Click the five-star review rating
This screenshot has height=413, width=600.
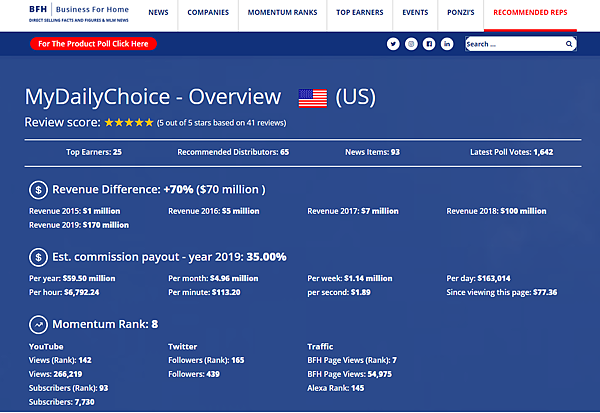point(129,122)
